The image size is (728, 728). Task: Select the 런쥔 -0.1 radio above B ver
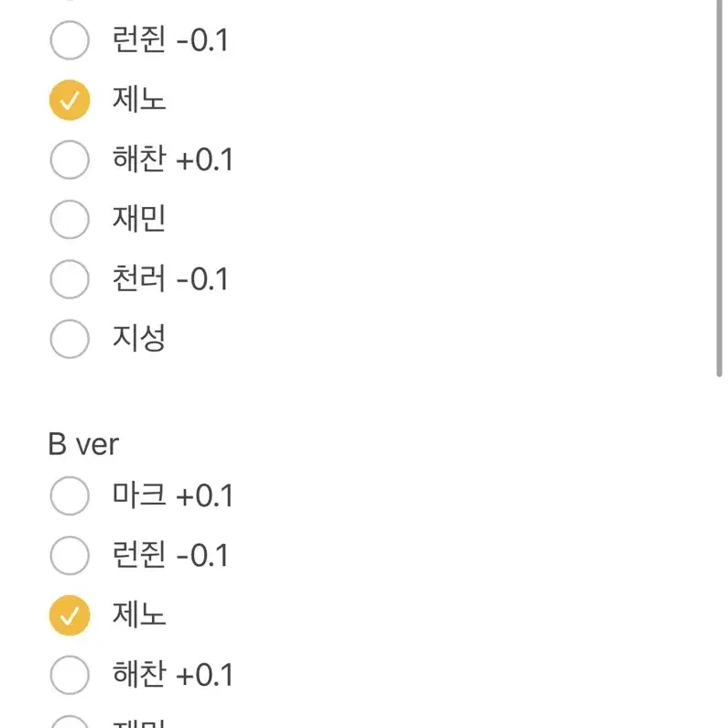tap(70, 40)
